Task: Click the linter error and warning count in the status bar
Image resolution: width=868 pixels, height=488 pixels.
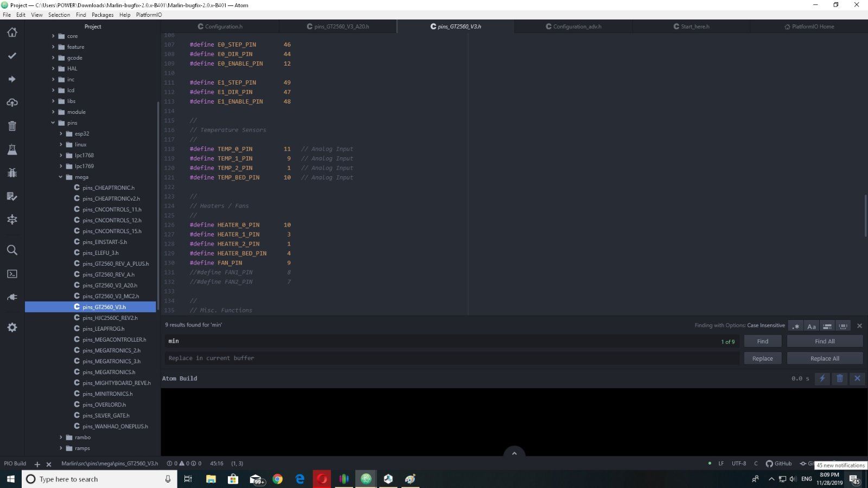Action: pyautogui.click(x=184, y=464)
